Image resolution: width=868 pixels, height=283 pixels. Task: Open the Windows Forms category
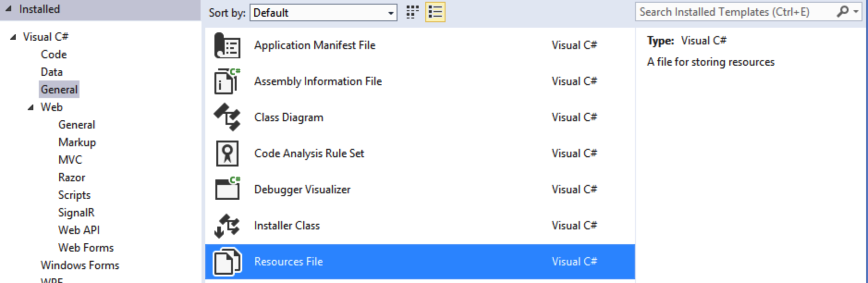(79, 265)
